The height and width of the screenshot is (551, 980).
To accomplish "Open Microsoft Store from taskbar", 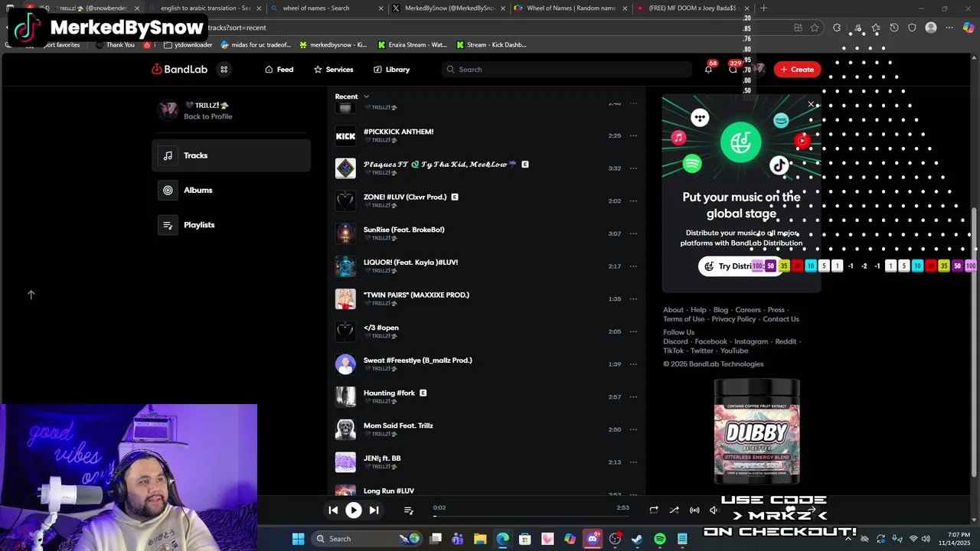I will click(x=525, y=539).
